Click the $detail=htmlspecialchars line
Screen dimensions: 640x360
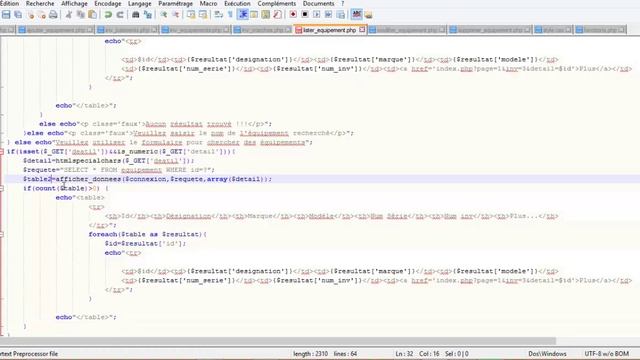[x=109, y=161]
